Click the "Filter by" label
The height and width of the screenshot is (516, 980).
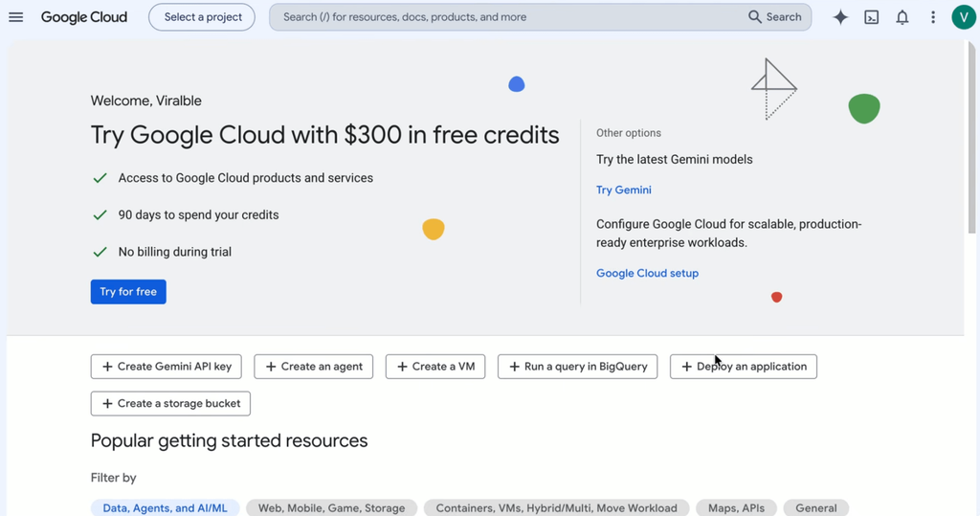pos(113,478)
